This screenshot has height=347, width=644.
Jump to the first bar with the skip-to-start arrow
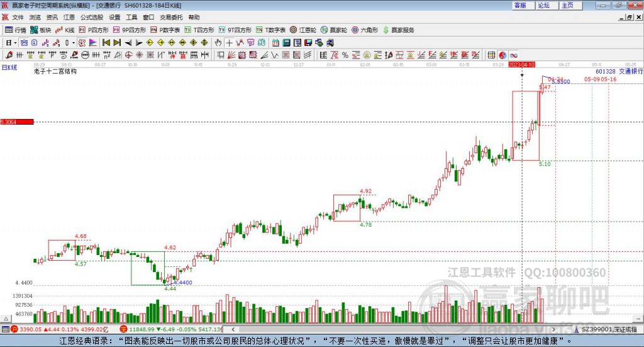tap(106, 43)
